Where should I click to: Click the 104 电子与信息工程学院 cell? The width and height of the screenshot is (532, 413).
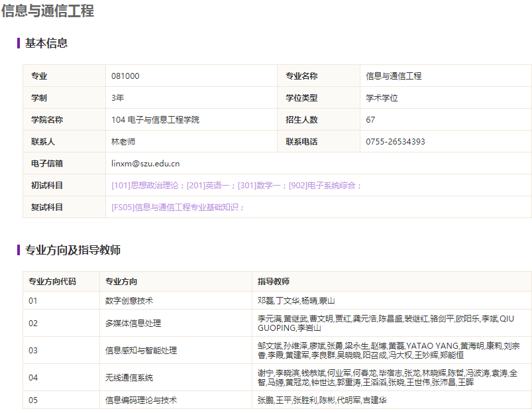pyautogui.click(x=191, y=120)
